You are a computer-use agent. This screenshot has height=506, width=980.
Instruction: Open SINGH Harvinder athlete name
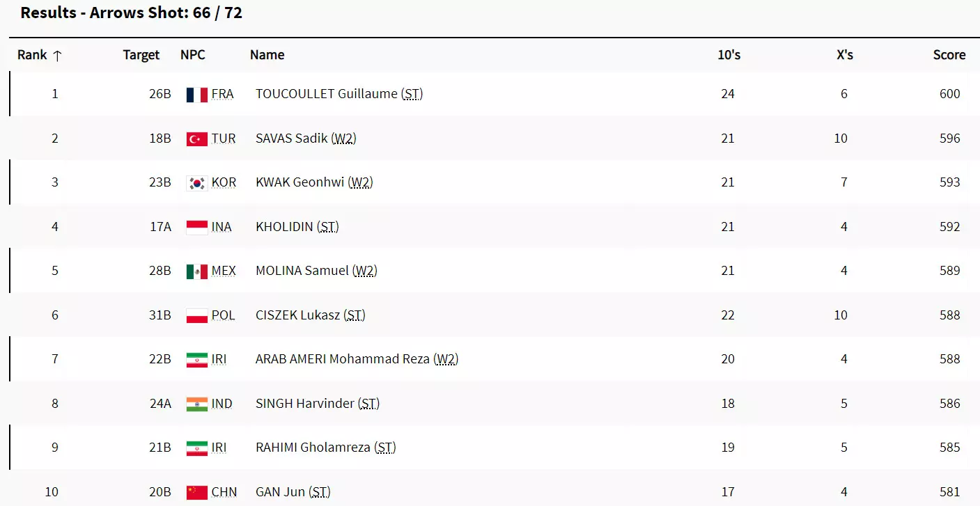pos(304,404)
